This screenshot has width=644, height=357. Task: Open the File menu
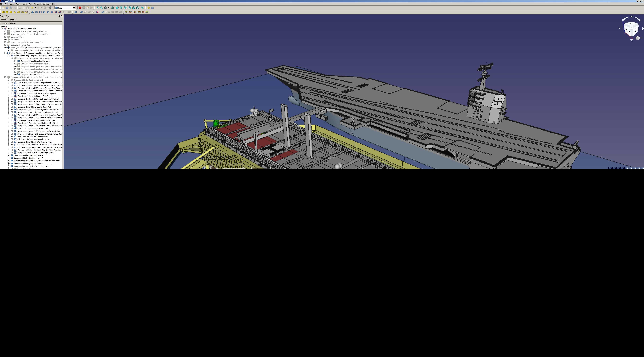pos(2,4)
